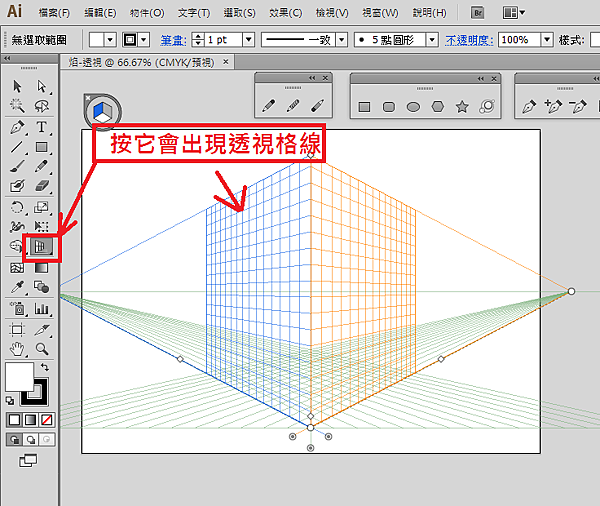This screenshot has height=506, width=600.
Task: Open stroke weight 1 pt dropdown
Action: click(248, 39)
